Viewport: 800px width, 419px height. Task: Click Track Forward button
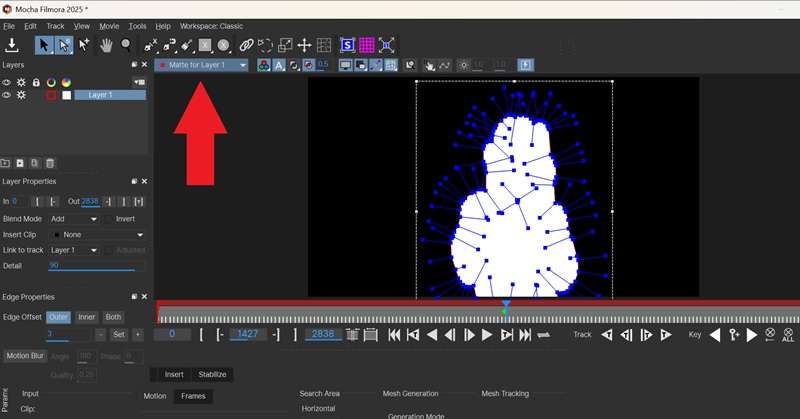(x=665, y=335)
